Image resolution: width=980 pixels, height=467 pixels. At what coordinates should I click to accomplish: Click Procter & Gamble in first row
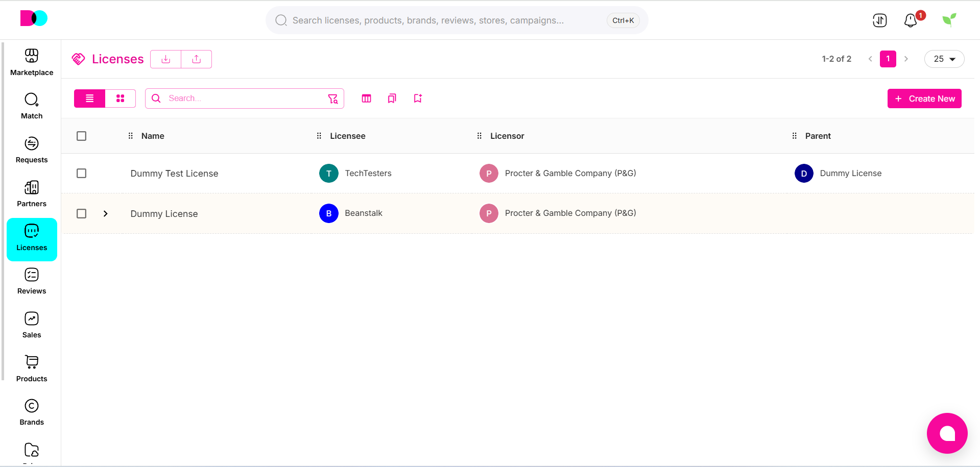point(570,173)
